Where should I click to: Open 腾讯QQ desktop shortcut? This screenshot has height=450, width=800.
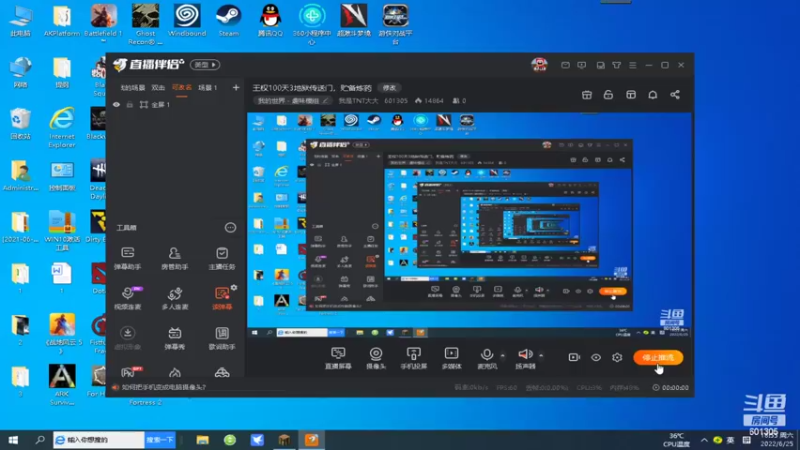click(x=270, y=20)
